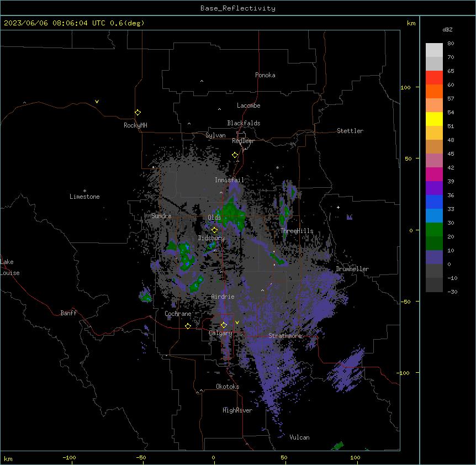Click the asterisk marker east of Innisfail

point(277,167)
